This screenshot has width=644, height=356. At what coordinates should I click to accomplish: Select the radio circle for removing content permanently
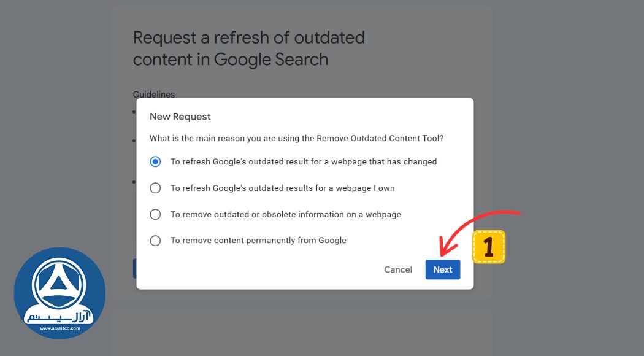click(156, 241)
